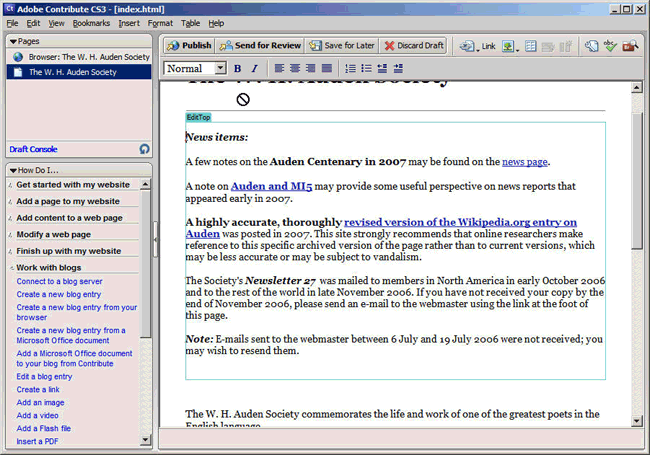Open Add a video help topic
650x455 pixels.
click(37, 415)
